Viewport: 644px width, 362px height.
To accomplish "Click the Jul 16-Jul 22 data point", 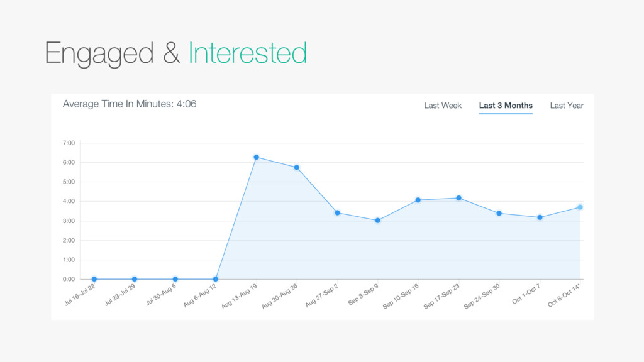I will [x=94, y=279].
